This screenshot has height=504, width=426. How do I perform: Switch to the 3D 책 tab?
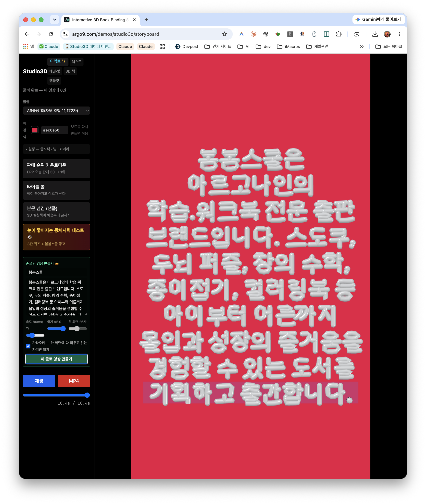pos(70,71)
